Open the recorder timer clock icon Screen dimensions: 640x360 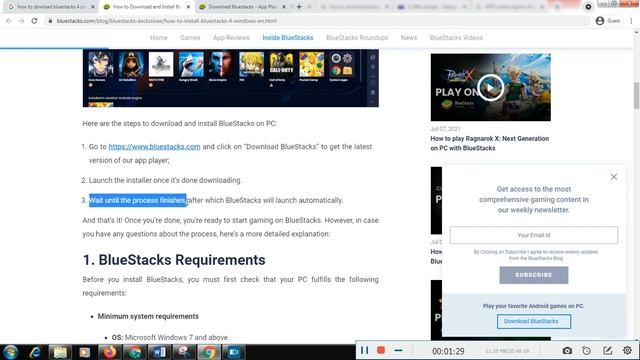[x=586, y=350]
